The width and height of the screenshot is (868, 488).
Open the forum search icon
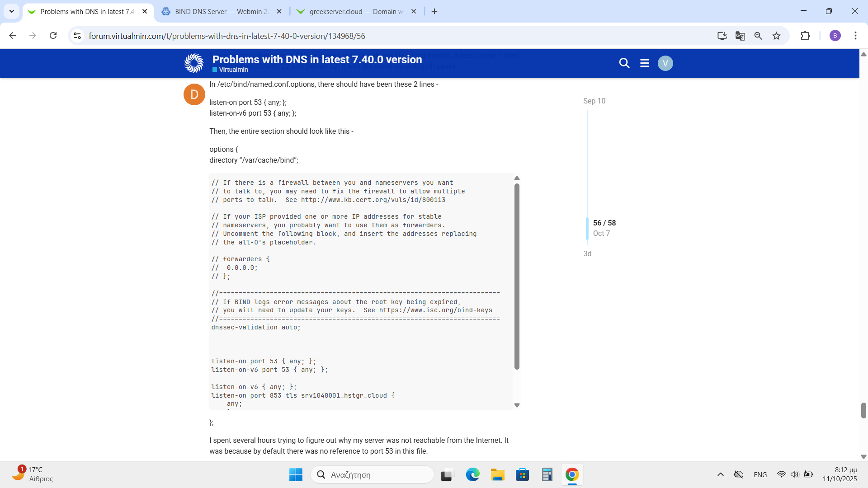coord(624,63)
